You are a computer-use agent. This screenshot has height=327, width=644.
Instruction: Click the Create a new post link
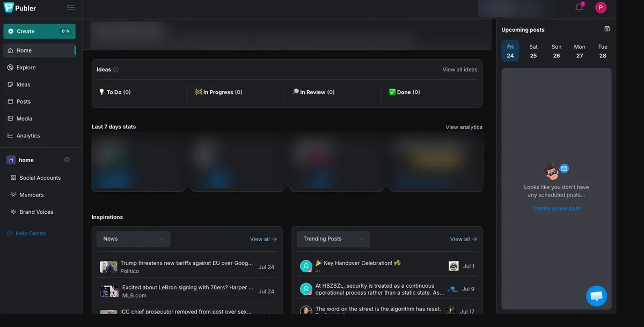(x=557, y=208)
